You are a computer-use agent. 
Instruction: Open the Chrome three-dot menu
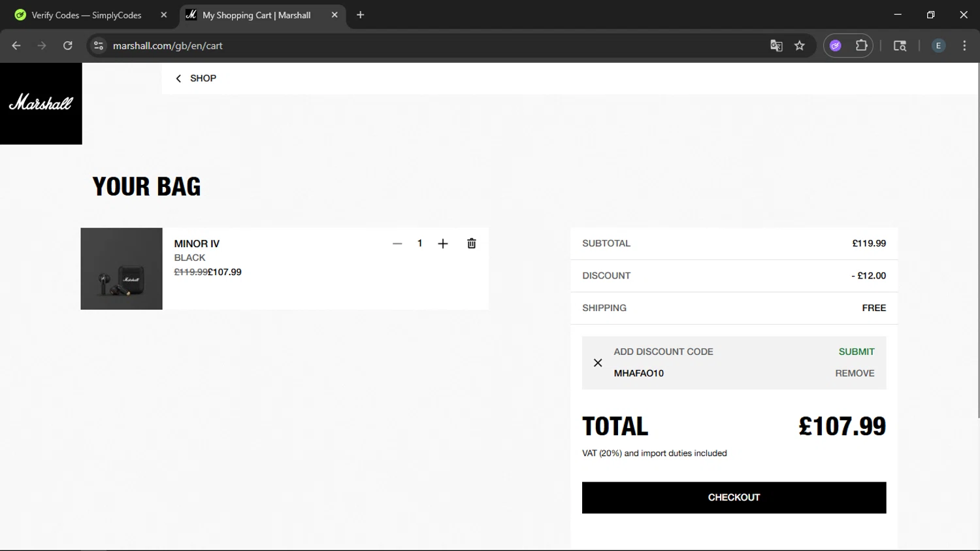click(x=964, y=46)
